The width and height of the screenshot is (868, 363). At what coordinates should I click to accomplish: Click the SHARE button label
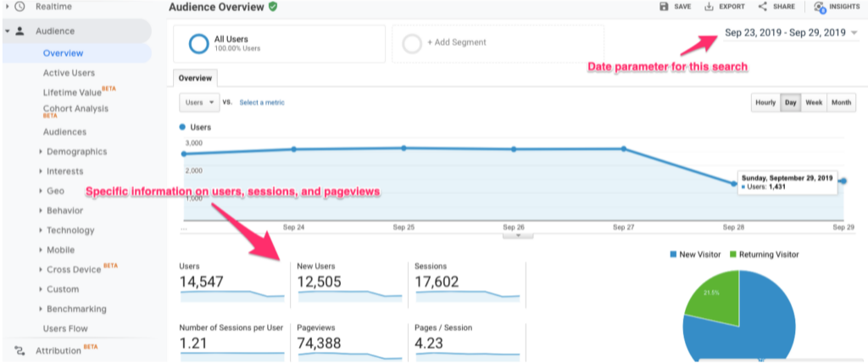click(784, 7)
